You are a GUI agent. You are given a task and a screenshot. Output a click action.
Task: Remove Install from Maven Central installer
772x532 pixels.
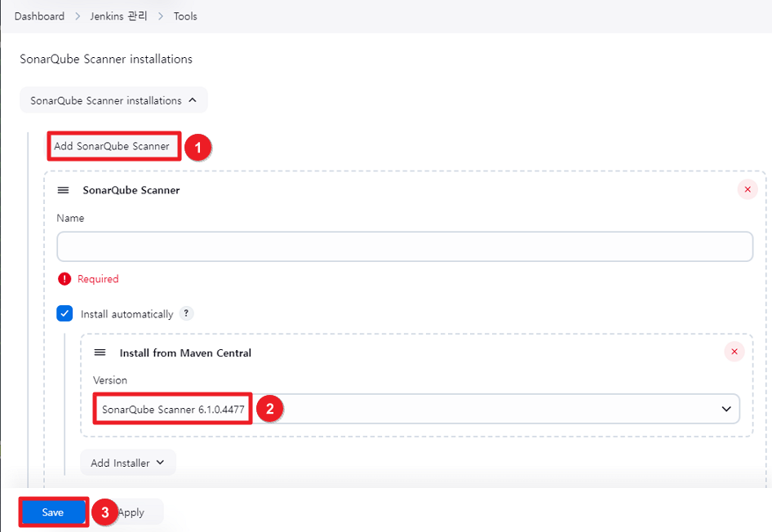click(734, 352)
